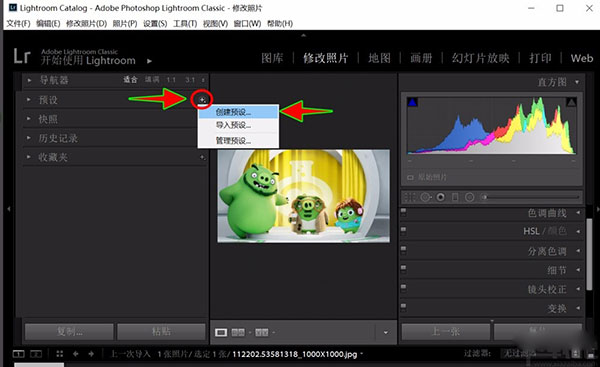The height and width of the screenshot is (367, 600).
Task: Click the main window display icon in filmstrip
Action: (18, 354)
